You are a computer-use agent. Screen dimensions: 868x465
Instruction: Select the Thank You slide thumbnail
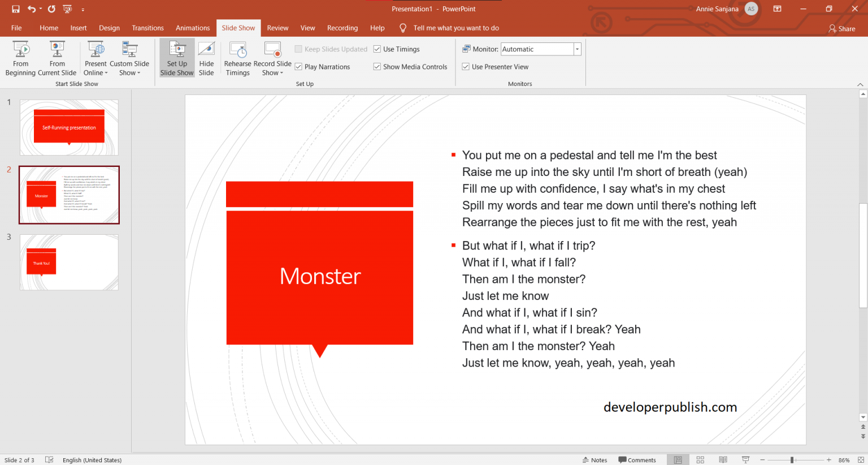coord(69,262)
